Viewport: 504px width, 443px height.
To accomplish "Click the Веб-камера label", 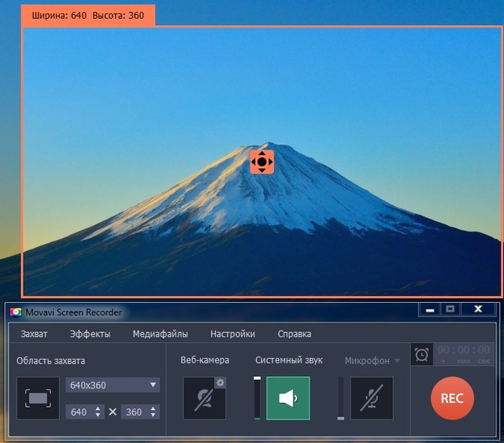I will (205, 360).
